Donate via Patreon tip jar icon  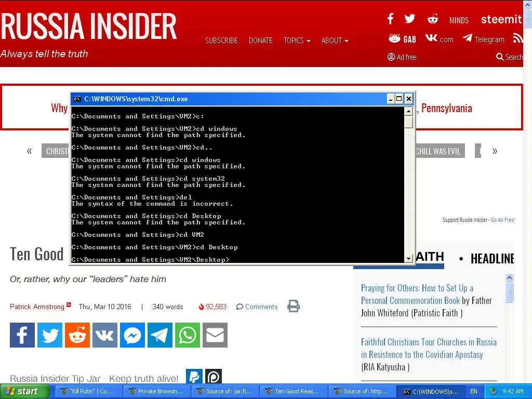[x=214, y=377]
